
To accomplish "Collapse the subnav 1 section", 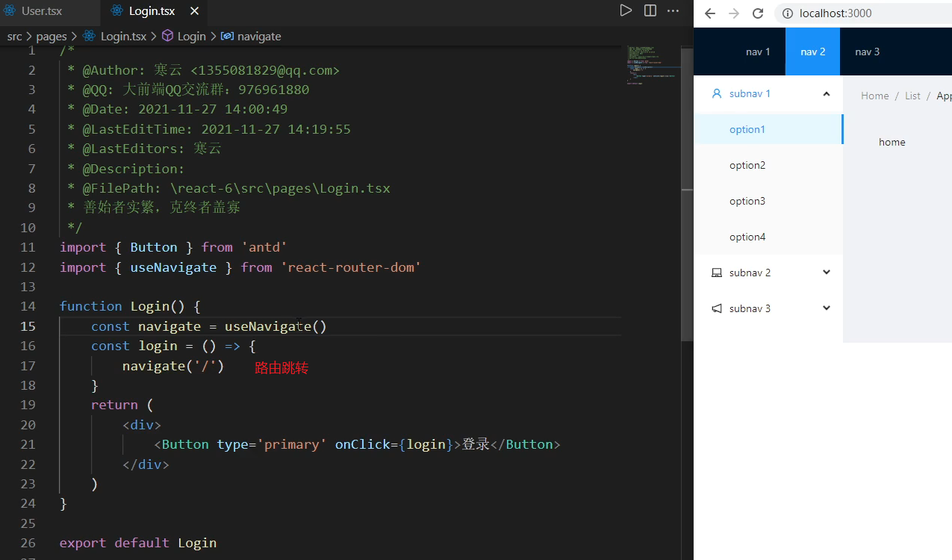I will click(826, 93).
